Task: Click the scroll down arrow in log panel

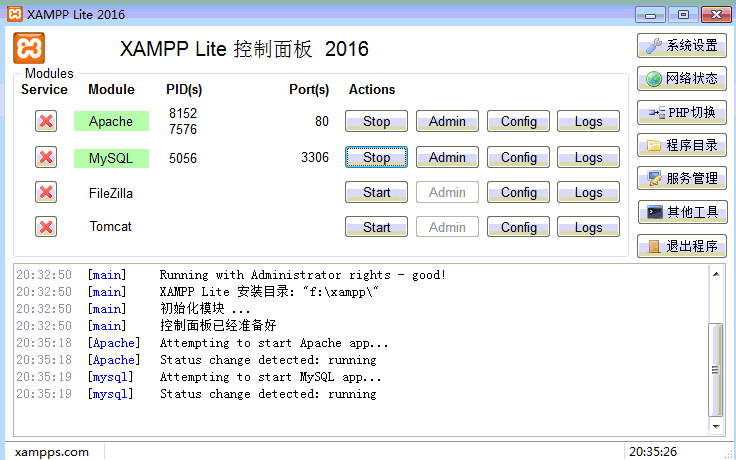Action: [x=716, y=426]
